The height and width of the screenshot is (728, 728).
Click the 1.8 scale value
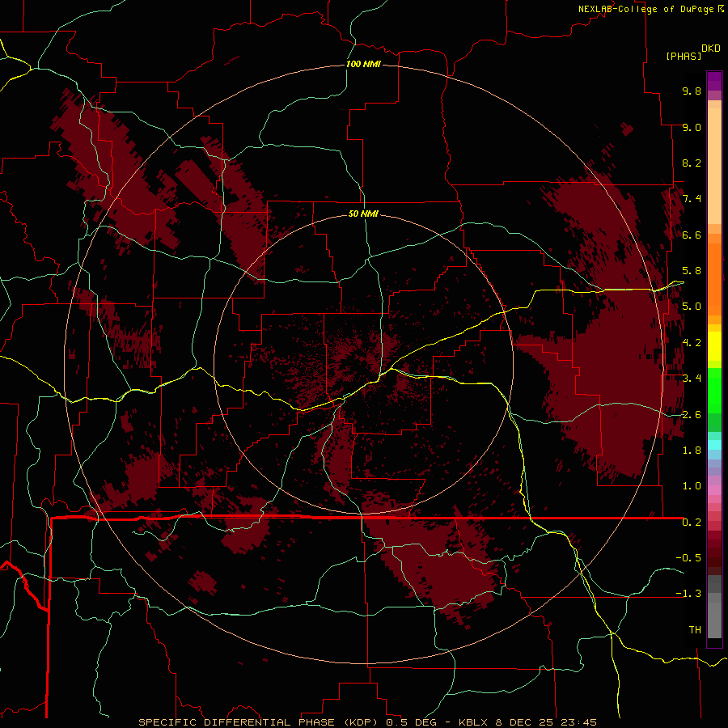click(x=692, y=451)
